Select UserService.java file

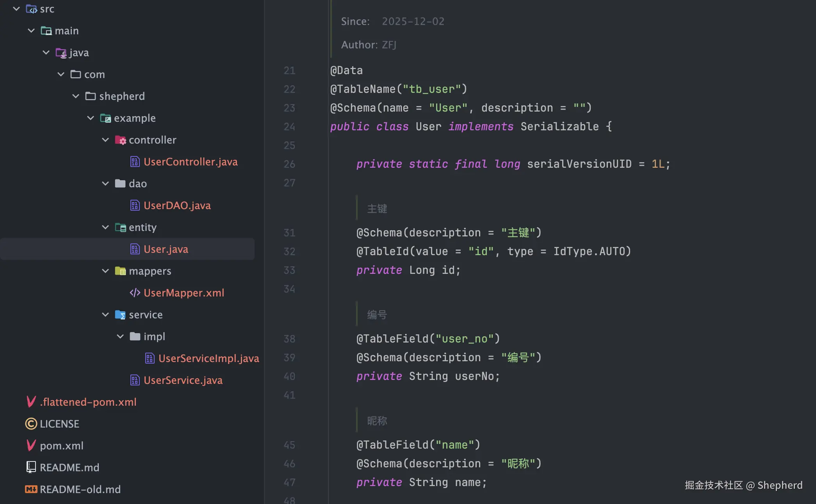tap(183, 380)
